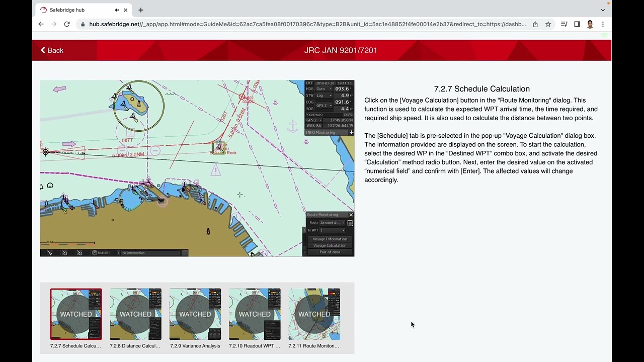The height and width of the screenshot is (362, 644).
Task: Click the No Information field
Action: (x=151, y=253)
